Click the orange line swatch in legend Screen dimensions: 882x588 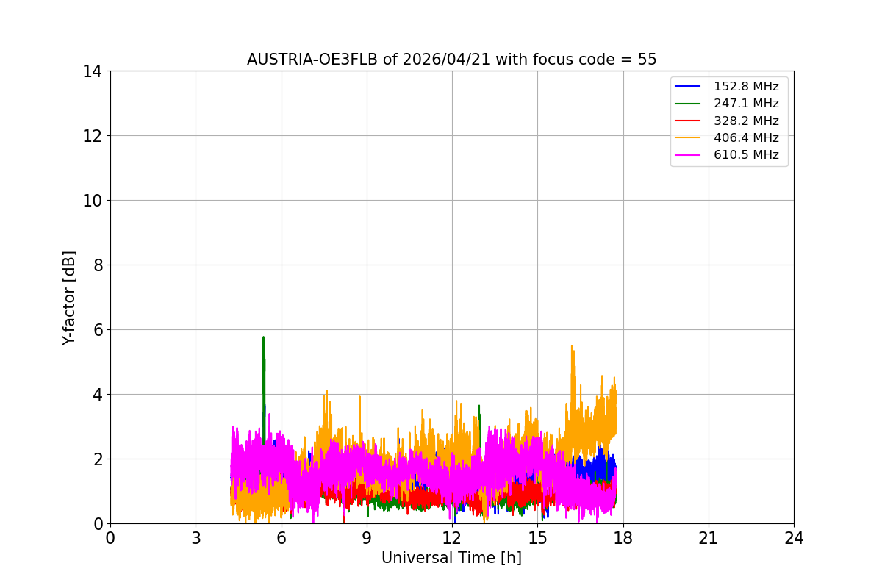[689, 138]
